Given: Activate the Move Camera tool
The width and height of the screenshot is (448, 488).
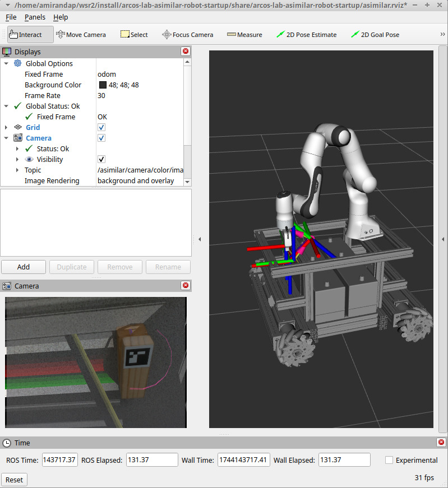Looking at the screenshot, I should tap(81, 35).
